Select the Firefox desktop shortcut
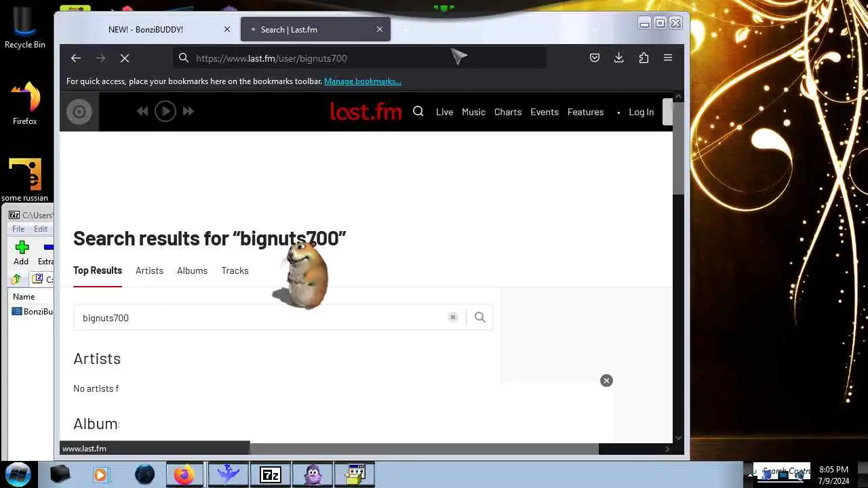868x488 pixels. [x=25, y=103]
